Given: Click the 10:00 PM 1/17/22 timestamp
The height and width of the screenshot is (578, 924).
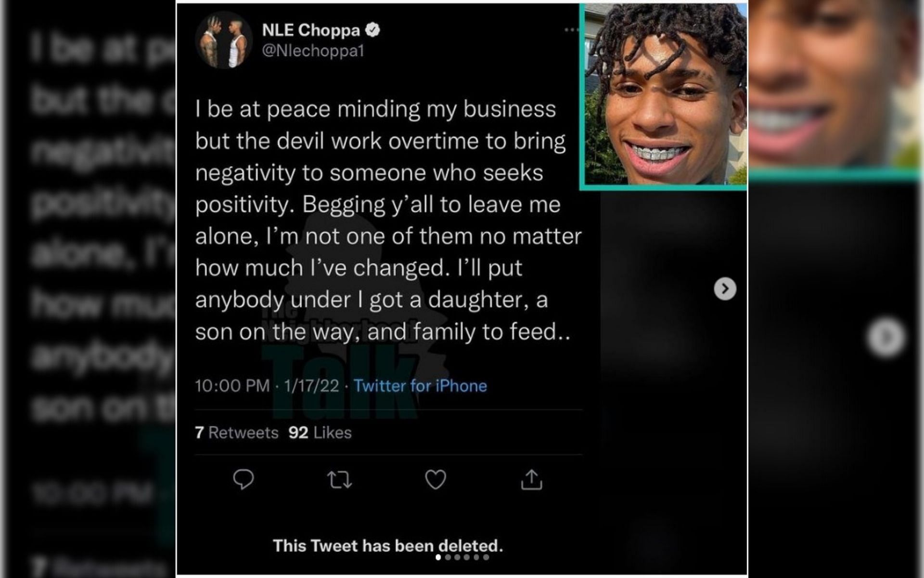Looking at the screenshot, I should pyautogui.click(x=267, y=386).
